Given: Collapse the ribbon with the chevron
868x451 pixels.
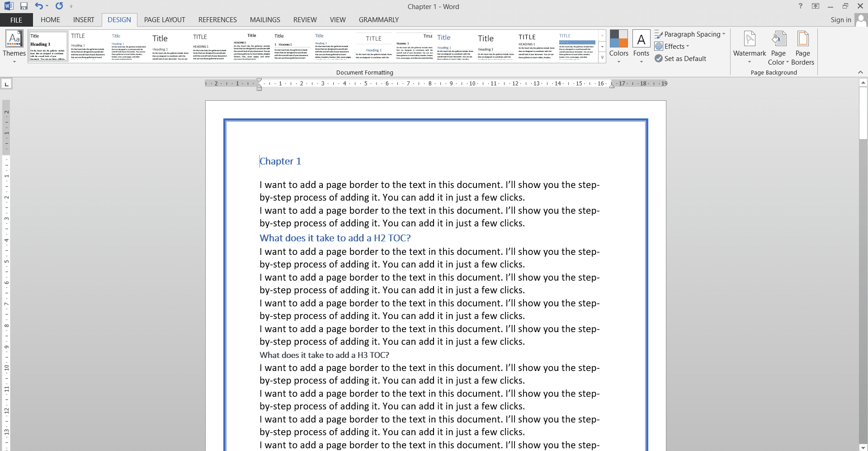Looking at the screenshot, I should coord(860,72).
